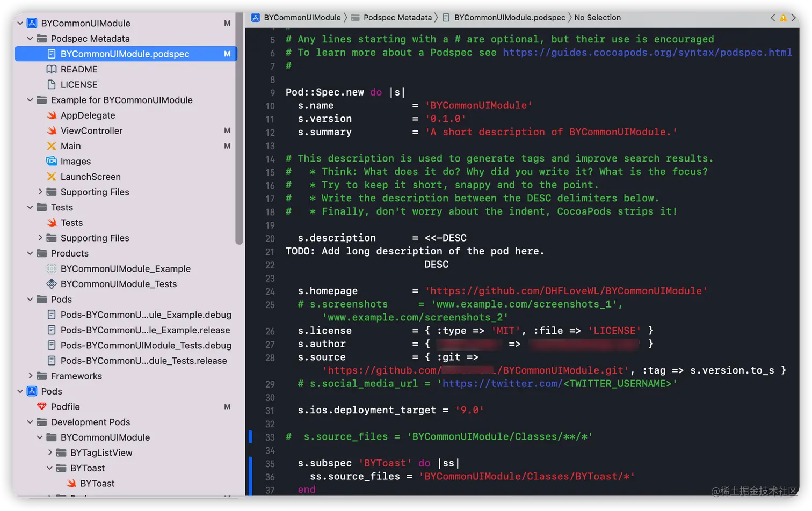Collapse the Pods project chevron
812x511 pixels.
[20, 391]
